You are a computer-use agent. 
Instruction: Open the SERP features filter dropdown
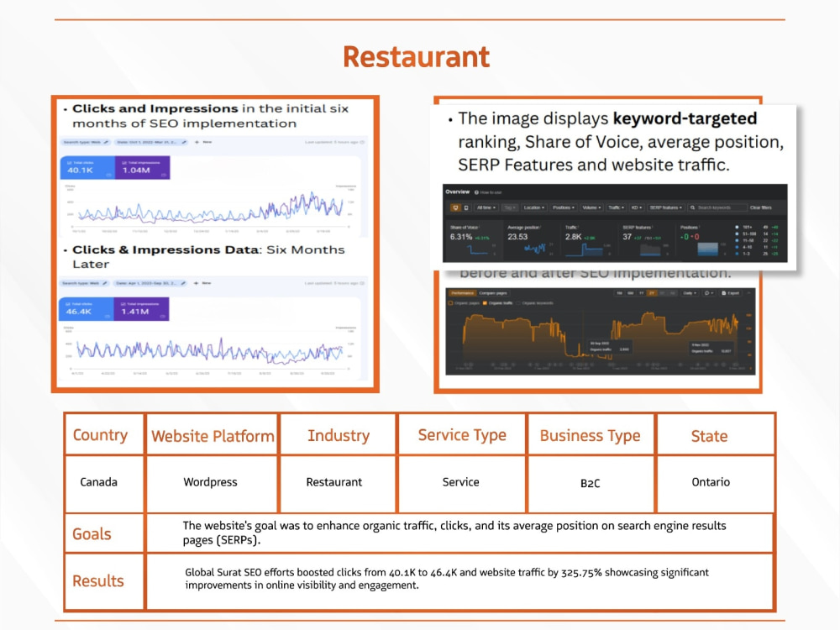[666, 207]
